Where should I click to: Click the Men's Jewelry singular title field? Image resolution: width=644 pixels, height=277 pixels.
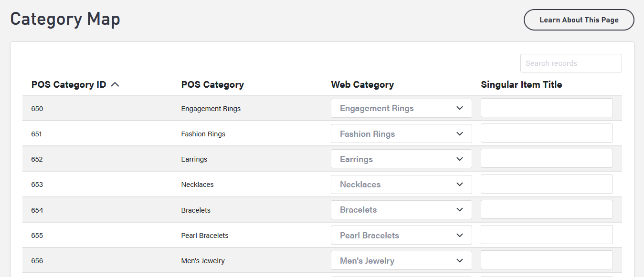(x=547, y=260)
